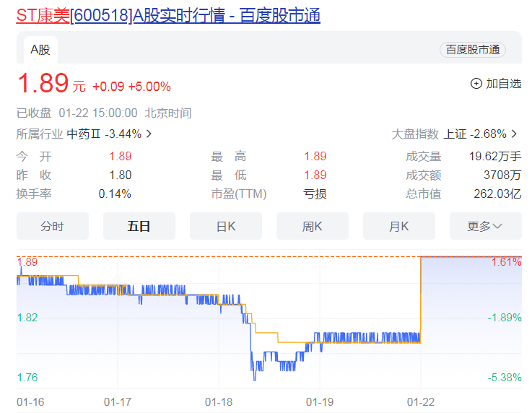This screenshot has height=413, width=532.
Task: Click the 加自选 label text
Action: (x=504, y=84)
